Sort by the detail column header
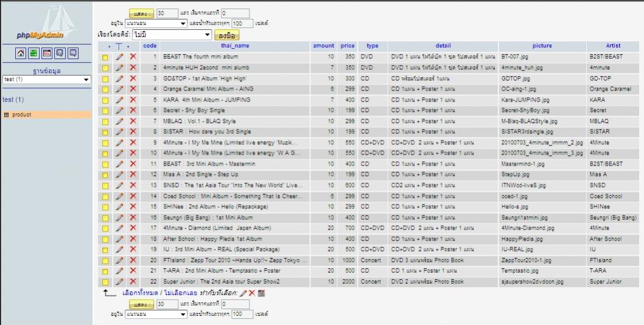This screenshot has height=325, width=644. (443, 46)
